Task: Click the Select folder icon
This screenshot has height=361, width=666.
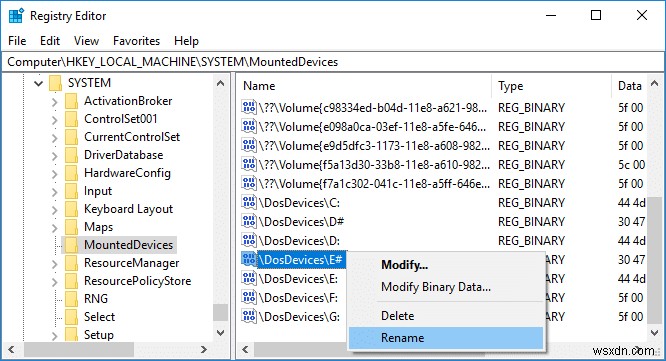Action: click(72, 317)
